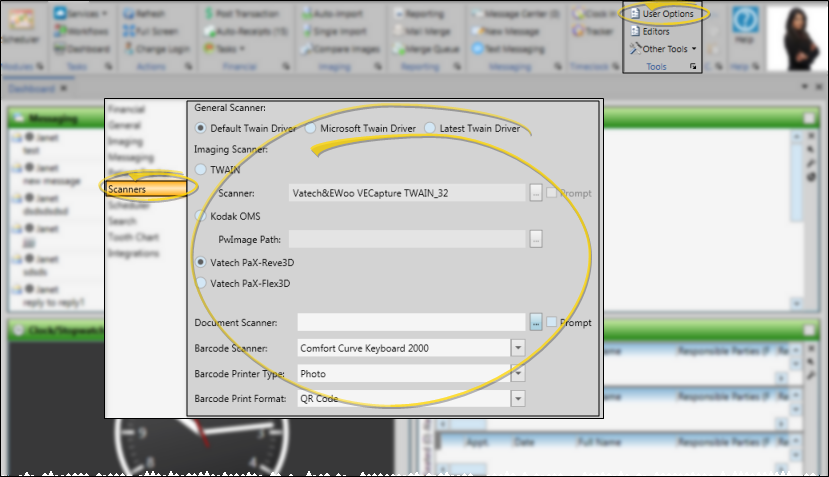Viewport: 829px width, 477px height.
Task: Select Microsoft Twain Driver radio button
Action: 310,128
